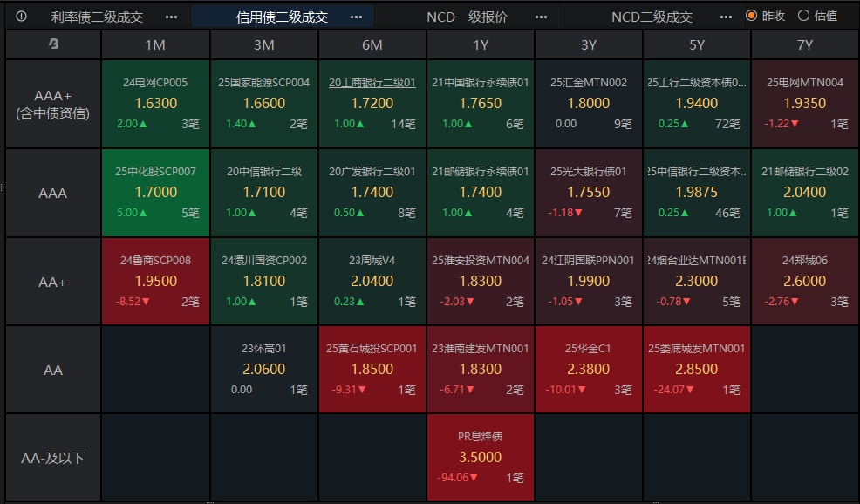
Task: Click the info icon left of 利率债二级成交
Action: click(x=21, y=17)
